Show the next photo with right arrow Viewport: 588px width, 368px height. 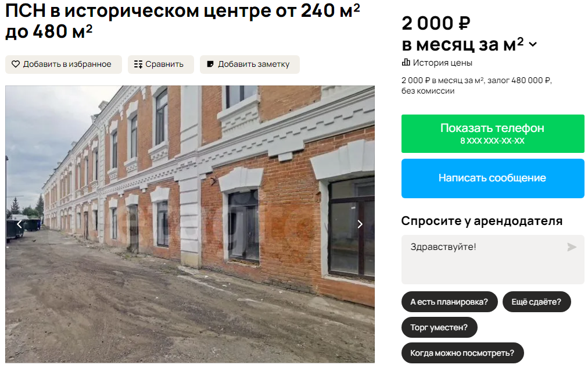coord(360,224)
